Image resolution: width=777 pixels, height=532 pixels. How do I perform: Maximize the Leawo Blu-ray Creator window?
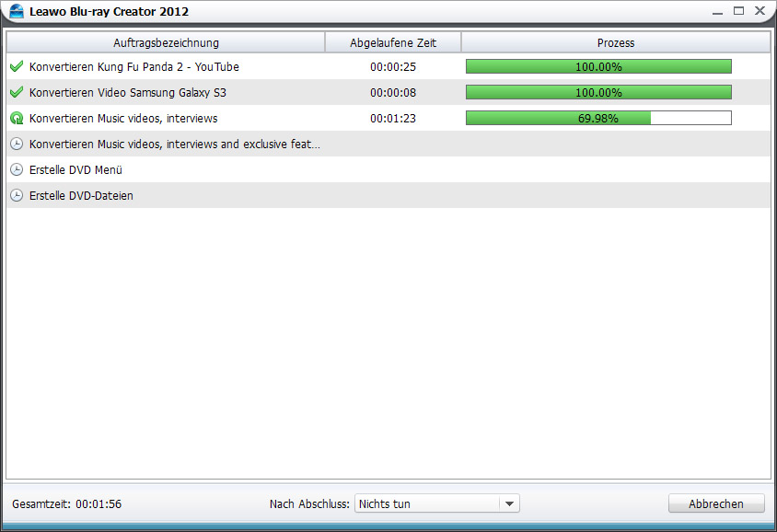click(738, 10)
